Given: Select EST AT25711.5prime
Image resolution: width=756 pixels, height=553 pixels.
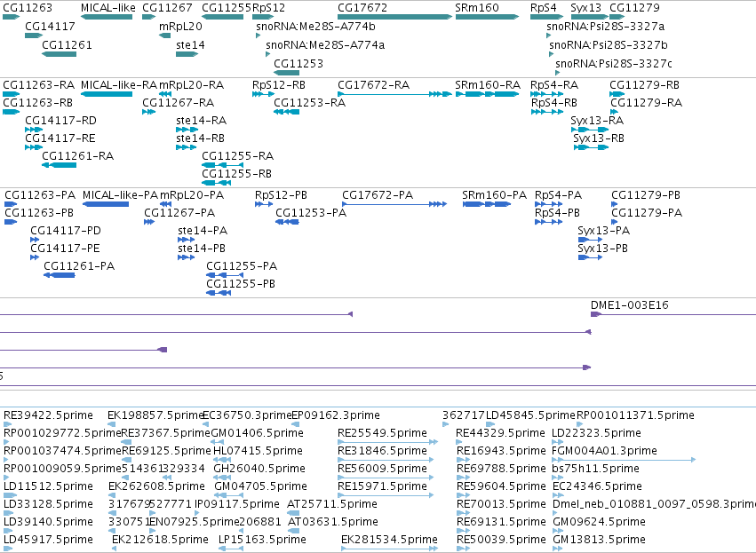Looking at the screenshot, I should coord(332,504).
